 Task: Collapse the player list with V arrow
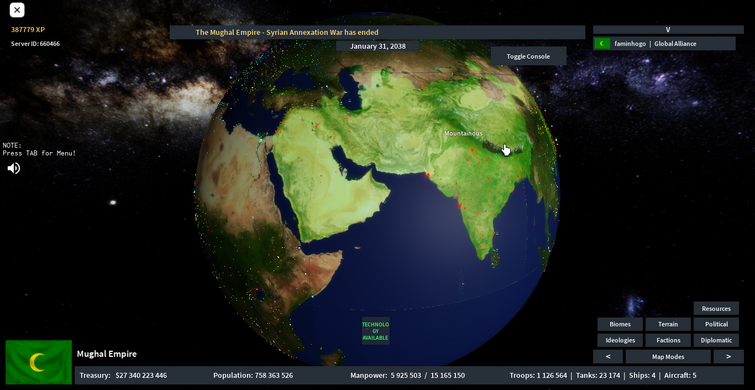coord(668,29)
